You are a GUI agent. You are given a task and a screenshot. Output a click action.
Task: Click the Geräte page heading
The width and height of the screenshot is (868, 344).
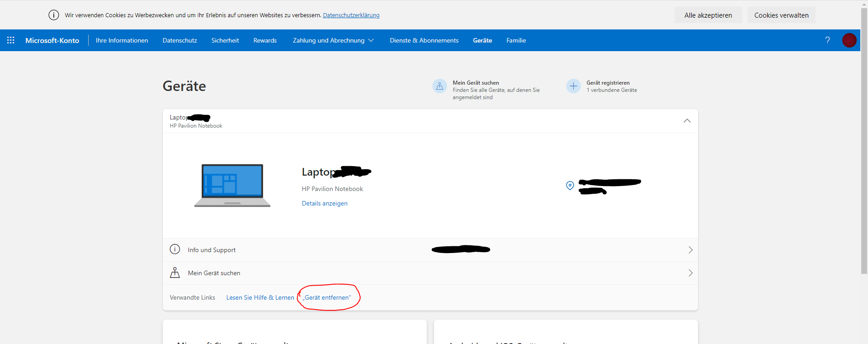(x=184, y=86)
